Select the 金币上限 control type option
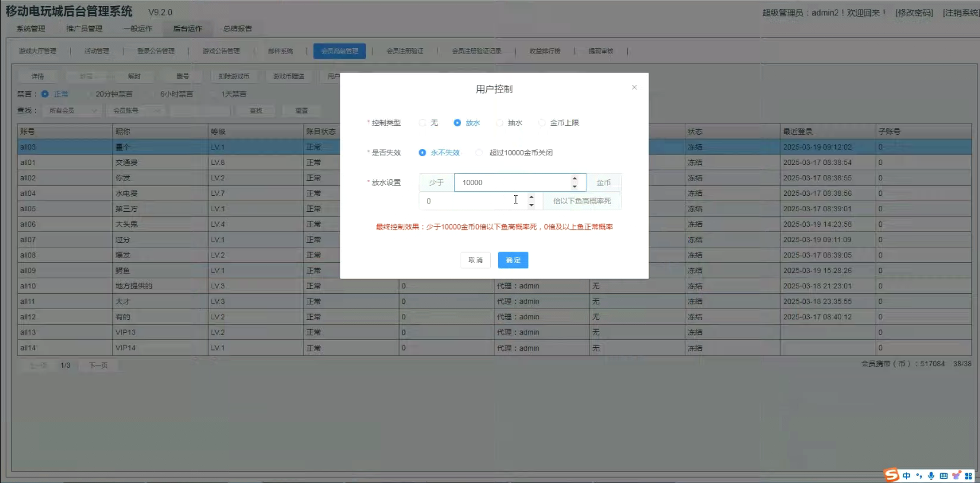This screenshot has width=980, height=483. point(542,123)
